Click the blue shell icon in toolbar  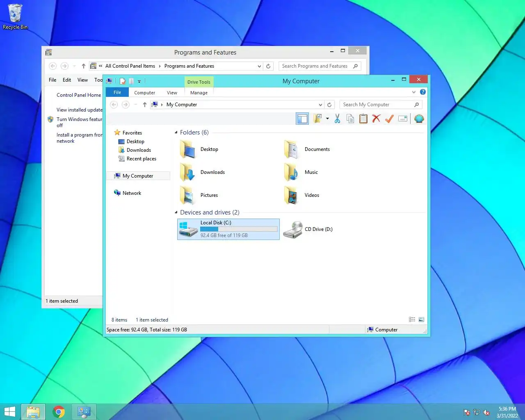pos(419,119)
